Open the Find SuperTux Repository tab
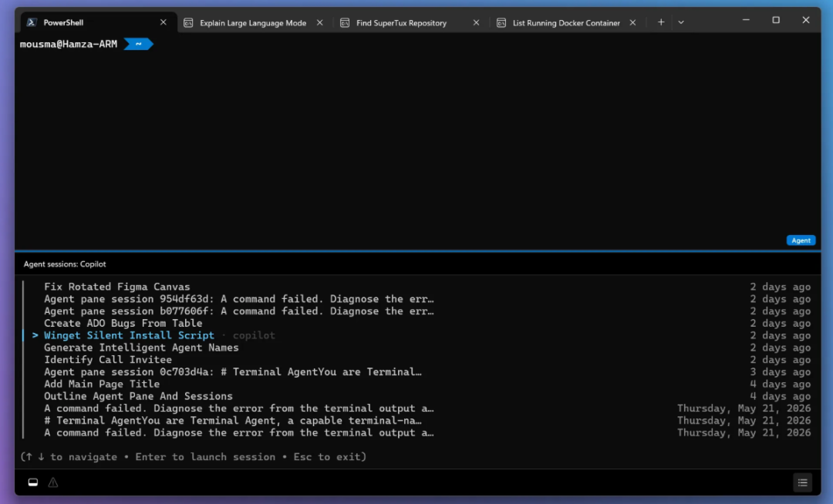The image size is (833, 504). click(401, 23)
